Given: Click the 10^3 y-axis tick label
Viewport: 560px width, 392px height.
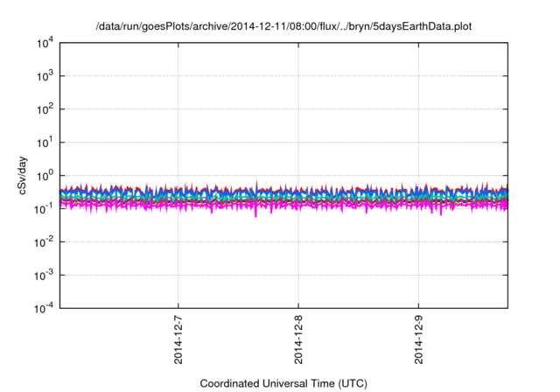Looking at the screenshot, I should click(x=45, y=76).
